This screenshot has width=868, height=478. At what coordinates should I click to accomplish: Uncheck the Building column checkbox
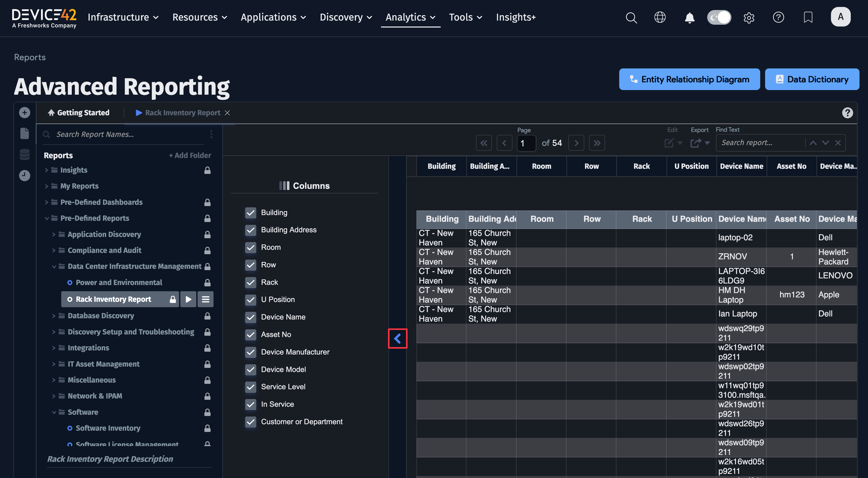click(x=251, y=213)
